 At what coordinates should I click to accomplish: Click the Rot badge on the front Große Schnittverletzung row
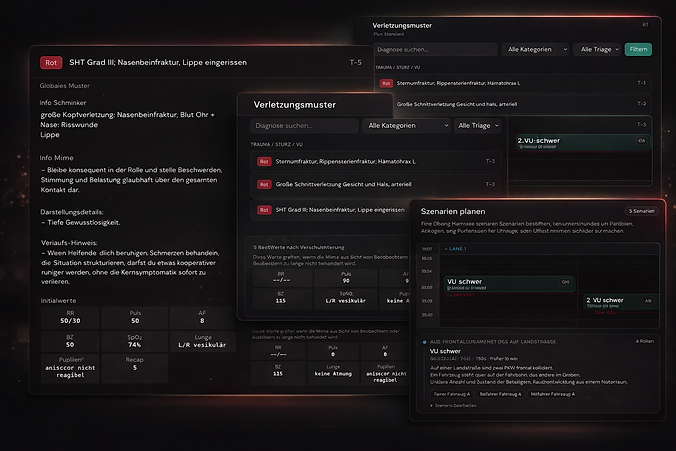264,185
